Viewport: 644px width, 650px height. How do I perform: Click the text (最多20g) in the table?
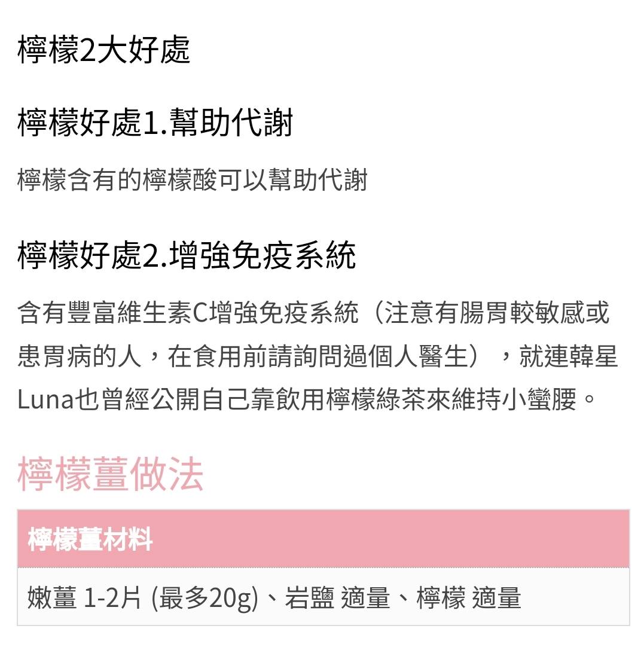(x=205, y=599)
